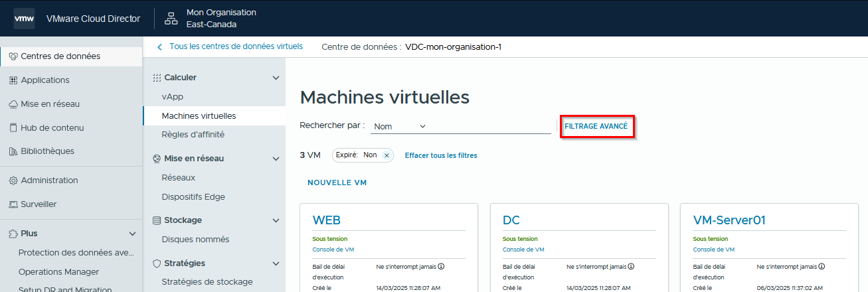
Task: Click the info icon on the WEB card lease
Action: 441,266
